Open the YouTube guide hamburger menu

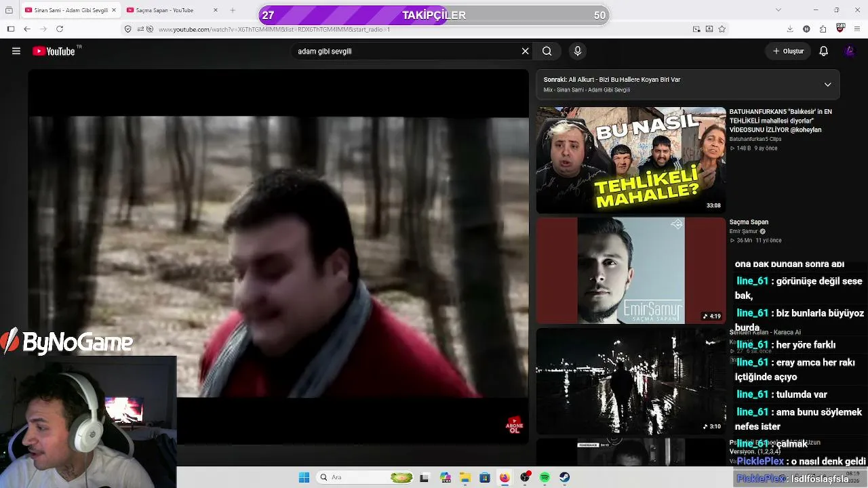click(x=16, y=51)
